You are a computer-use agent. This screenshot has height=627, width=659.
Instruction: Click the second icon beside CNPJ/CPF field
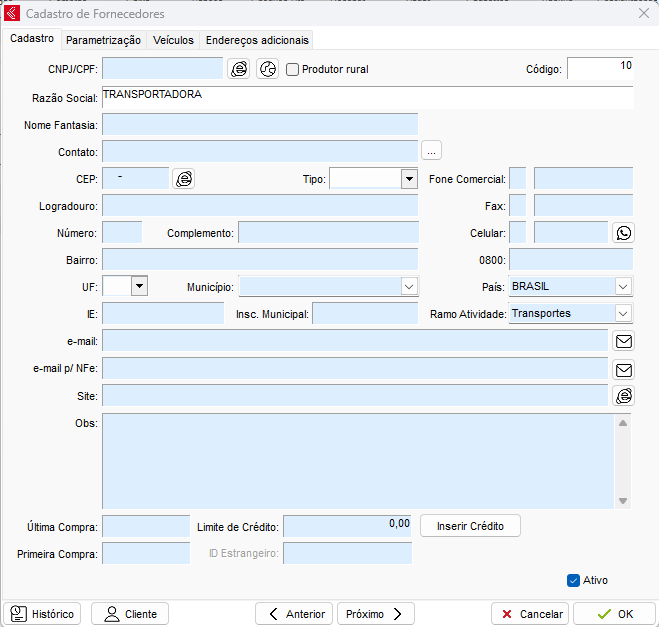[267, 69]
